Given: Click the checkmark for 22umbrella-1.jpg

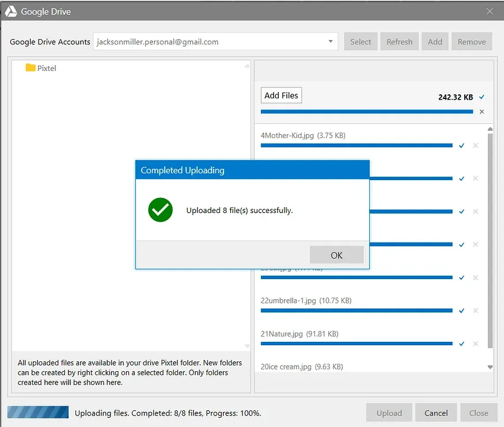Looking at the screenshot, I should 461,310.
